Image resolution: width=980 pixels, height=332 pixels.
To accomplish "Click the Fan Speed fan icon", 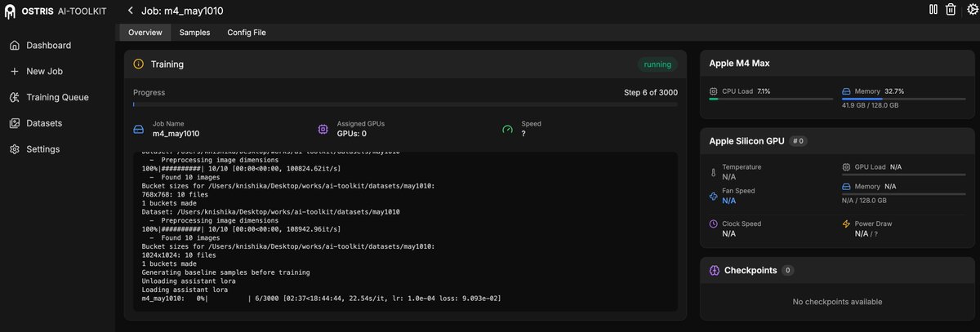I will pos(714,196).
